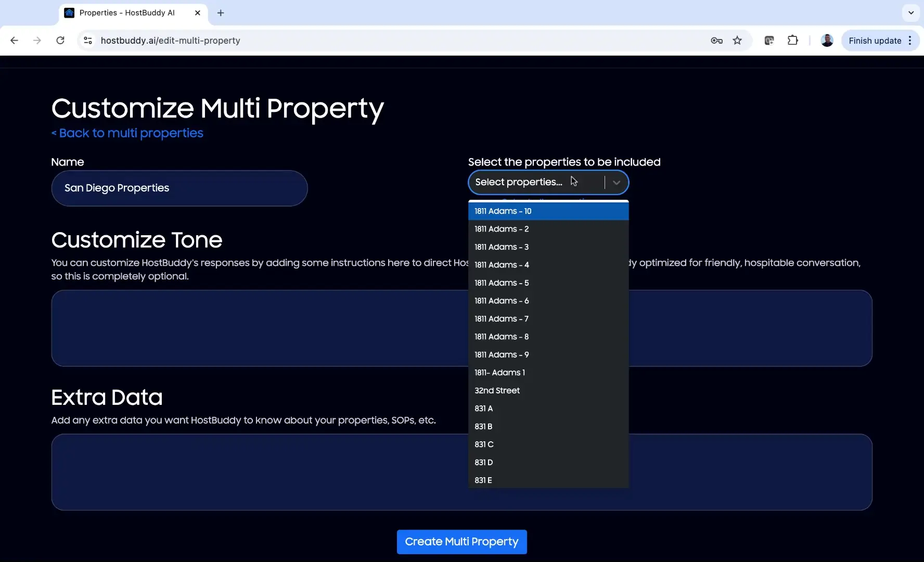
Task: Choose 1811 Adams - 2 option
Action: tap(548, 229)
